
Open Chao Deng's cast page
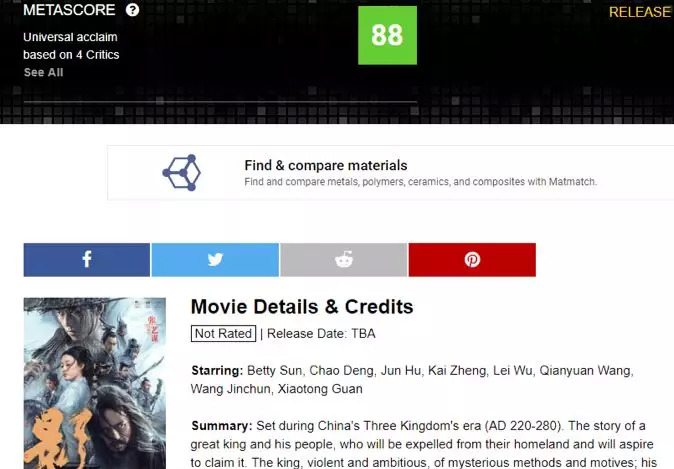coord(341,371)
